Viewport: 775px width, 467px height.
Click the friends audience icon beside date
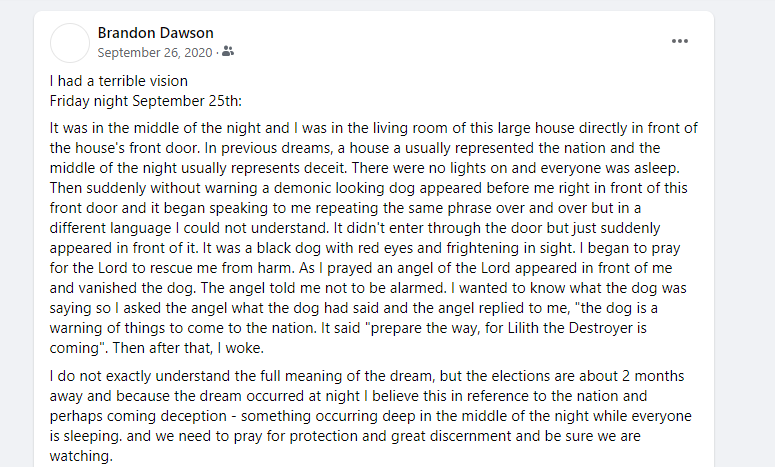pos(228,51)
